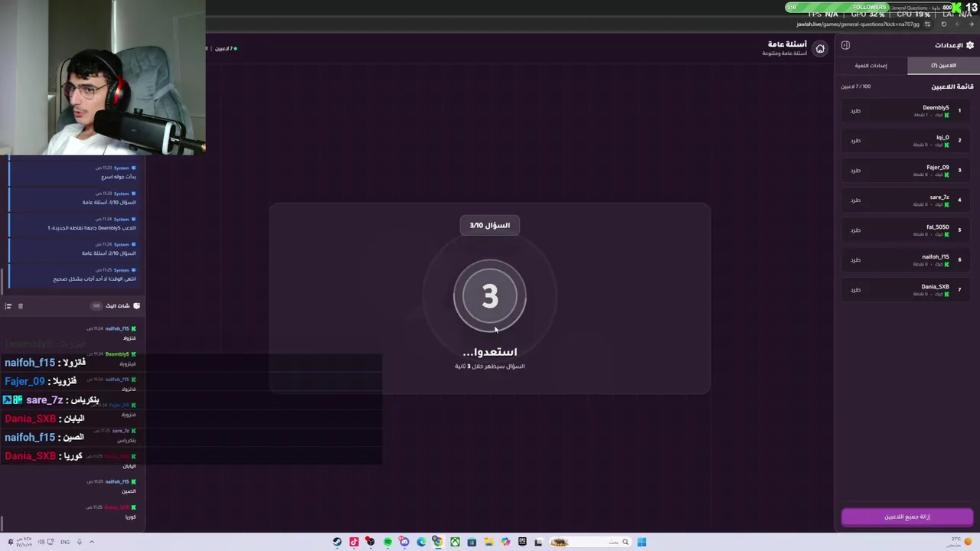
Task: Click the ENG language indicator in the tray
Action: (x=65, y=542)
